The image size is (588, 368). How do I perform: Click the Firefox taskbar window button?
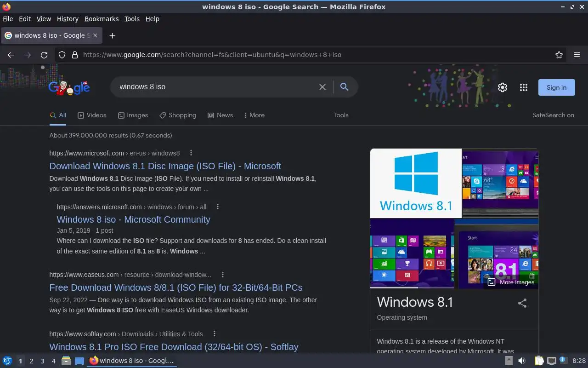coord(132,361)
